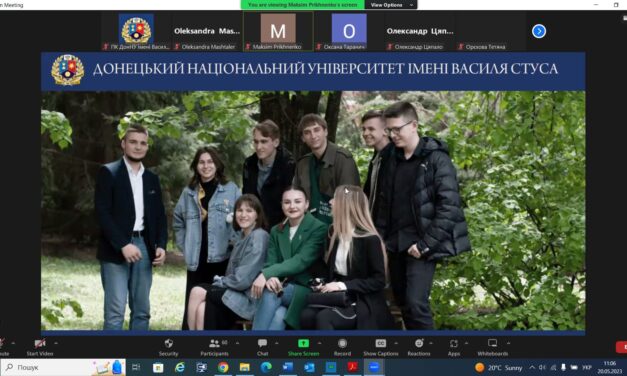The width and height of the screenshot is (627, 376).
Task: Open Adobe Acrobat from the taskbar
Action: point(353,367)
